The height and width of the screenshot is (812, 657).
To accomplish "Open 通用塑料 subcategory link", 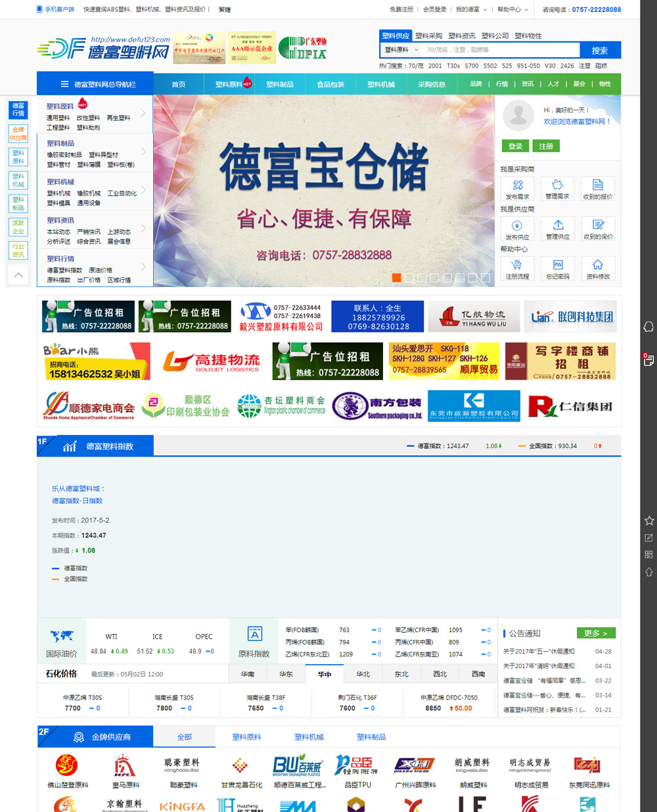I will [x=58, y=118].
